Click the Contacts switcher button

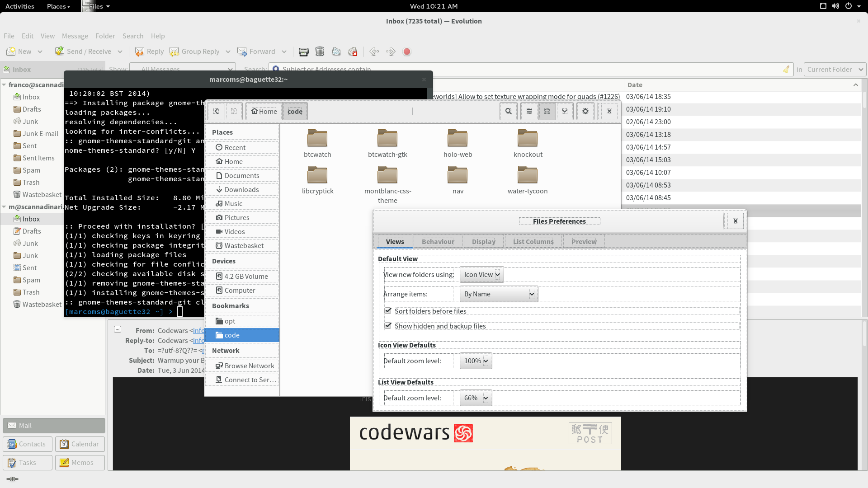28,444
